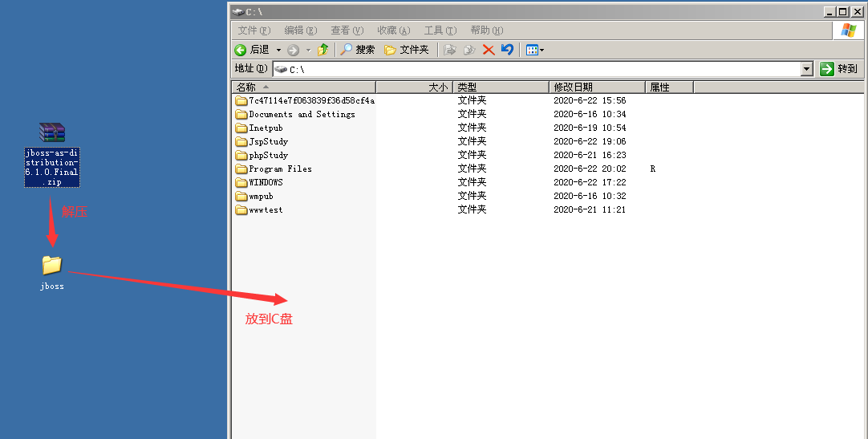Open the Forward history dropdown arrow
868x439 pixels.
pos(308,50)
